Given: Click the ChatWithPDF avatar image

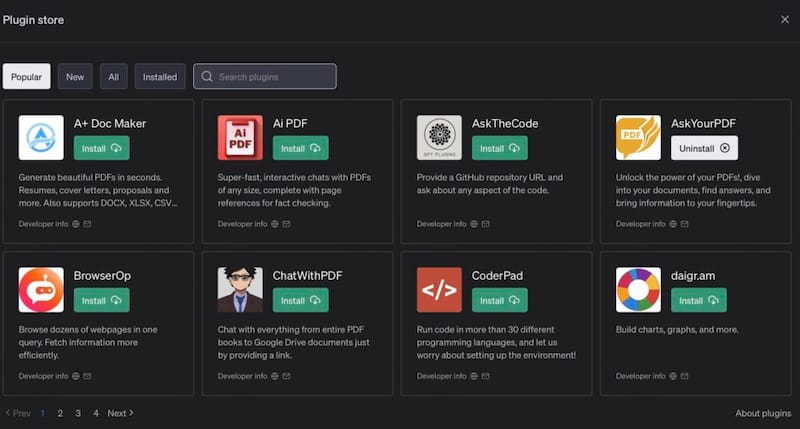Looking at the screenshot, I should click(240, 290).
